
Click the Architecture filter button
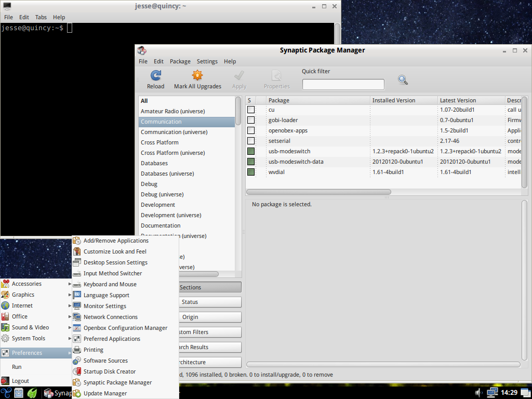(210, 362)
